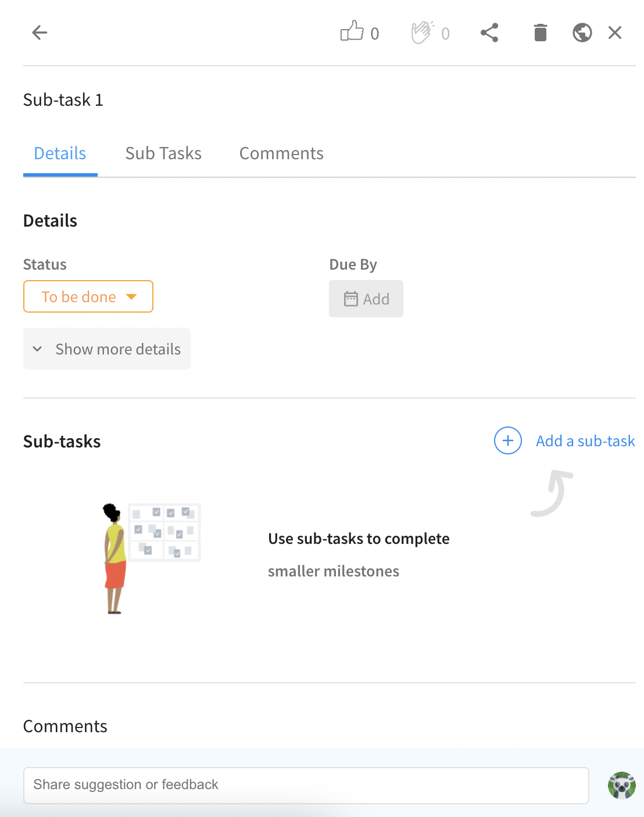Close the task panel with X
Image resolution: width=644 pixels, height=817 pixels.
(615, 33)
